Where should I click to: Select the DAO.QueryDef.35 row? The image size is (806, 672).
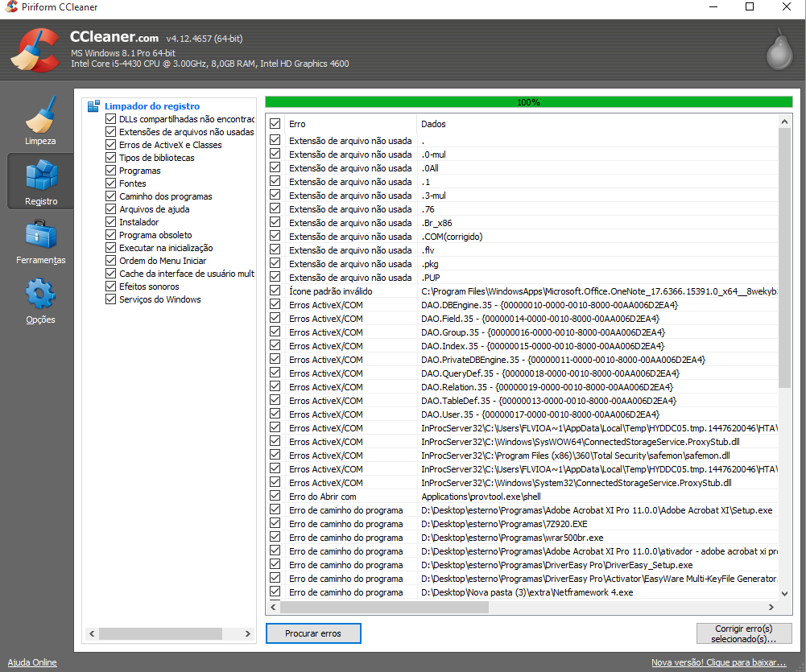point(523,373)
